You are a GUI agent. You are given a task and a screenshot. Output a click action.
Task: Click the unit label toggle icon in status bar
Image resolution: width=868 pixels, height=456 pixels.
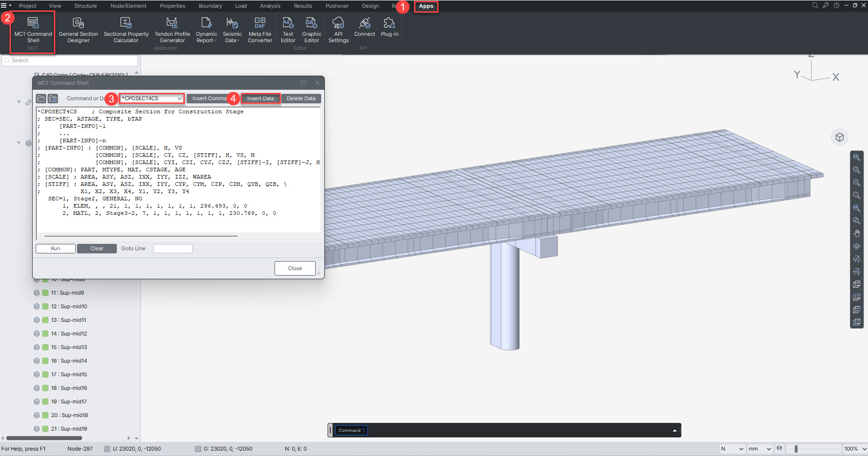pos(779,448)
